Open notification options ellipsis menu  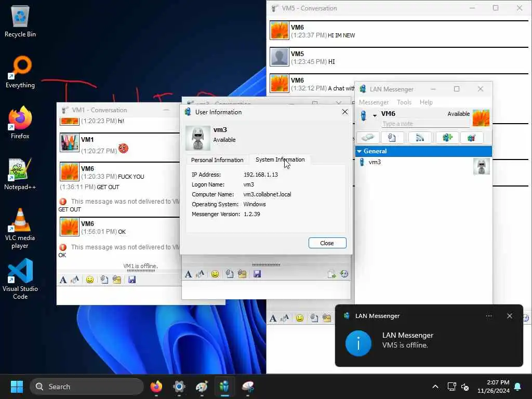coord(488,316)
